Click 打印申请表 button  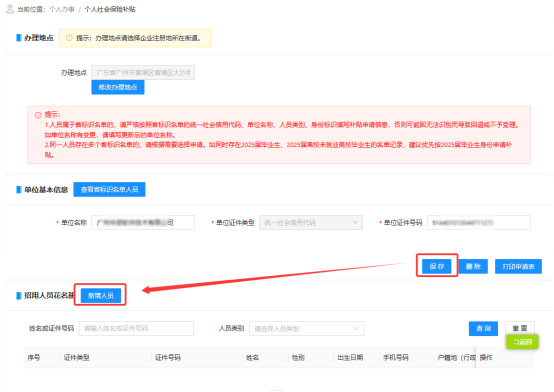tap(518, 267)
